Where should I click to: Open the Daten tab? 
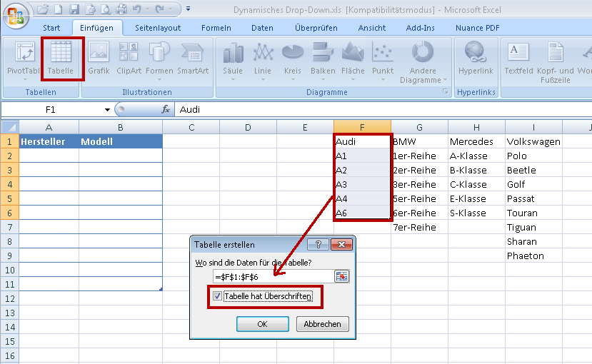262,28
